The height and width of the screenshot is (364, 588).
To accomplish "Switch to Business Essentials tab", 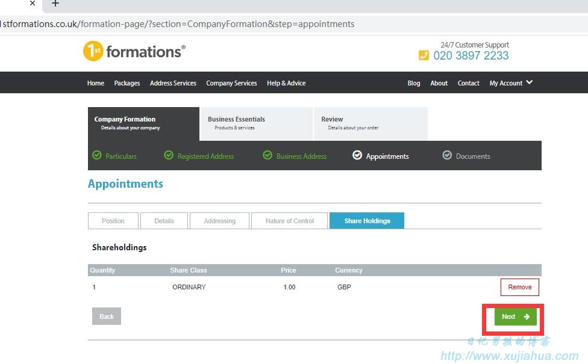I will pos(257,123).
